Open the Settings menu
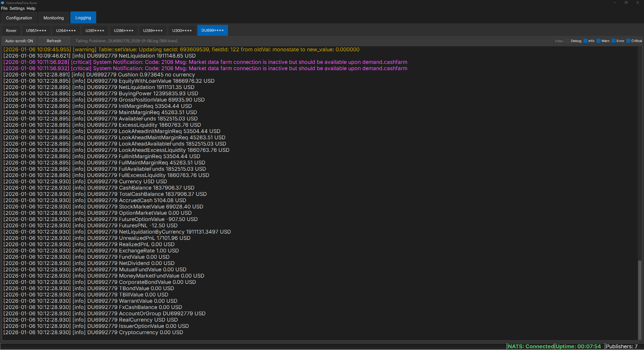Image resolution: width=644 pixels, height=350 pixels. (17, 8)
